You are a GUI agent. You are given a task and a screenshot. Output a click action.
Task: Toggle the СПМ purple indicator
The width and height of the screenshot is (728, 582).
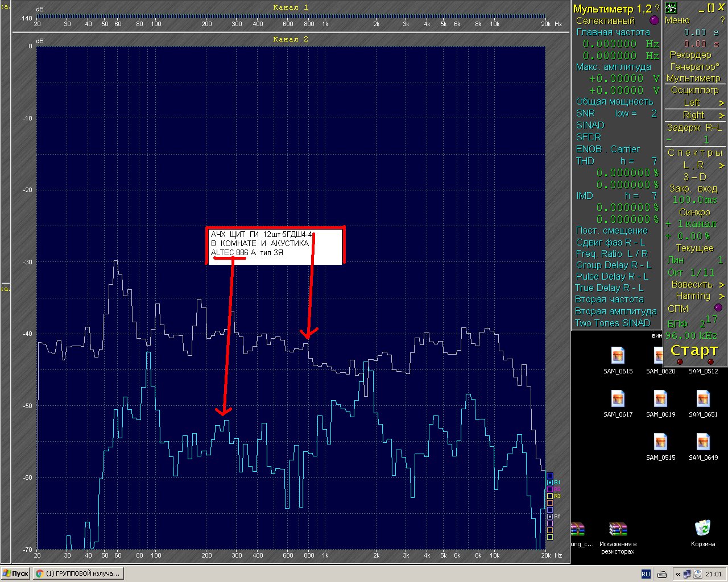[x=718, y=307]
